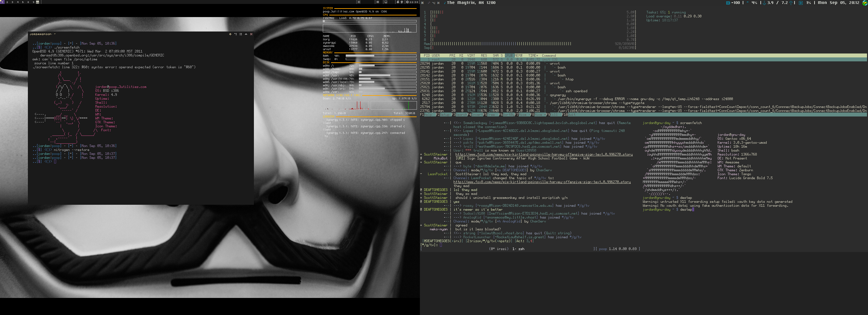Click the layout box icon beside tag 9
This screenshot has width=868, height=315.
point(37,2)
